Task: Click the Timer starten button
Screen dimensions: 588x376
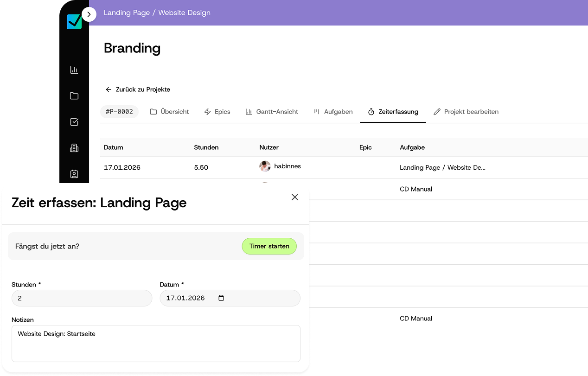Action: (269, 246)
